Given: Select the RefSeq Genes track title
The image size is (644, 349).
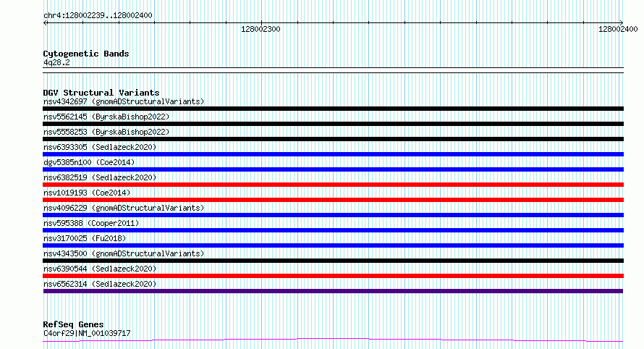Looking at the screenshot, I should [x=73, y=324].
